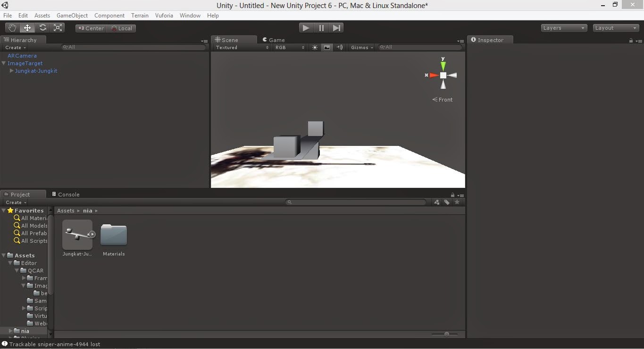Viewport: 644px width, 349px height.
Task: Click the red X axis gizmo cone
Action: [x=434, y=75]
